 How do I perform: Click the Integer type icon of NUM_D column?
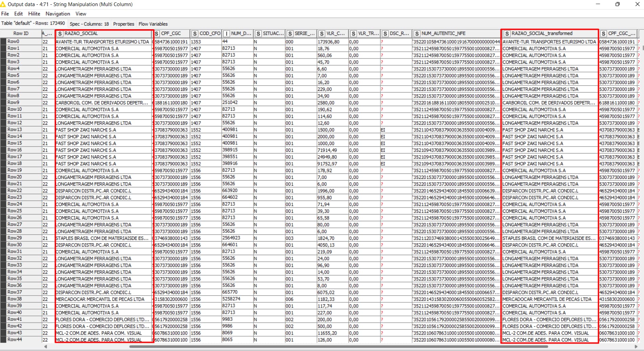pyautogui.click(x=226, y=34)
